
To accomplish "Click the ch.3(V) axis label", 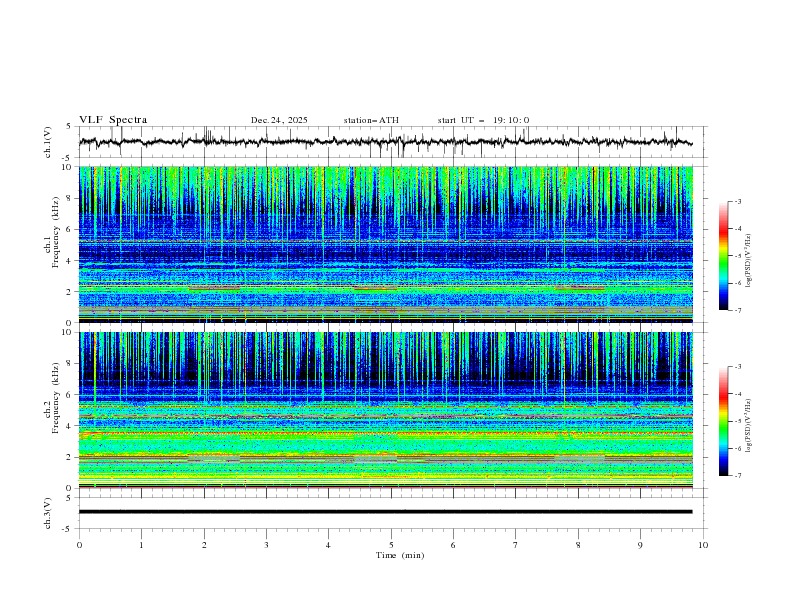I will (x=50, y=512).
